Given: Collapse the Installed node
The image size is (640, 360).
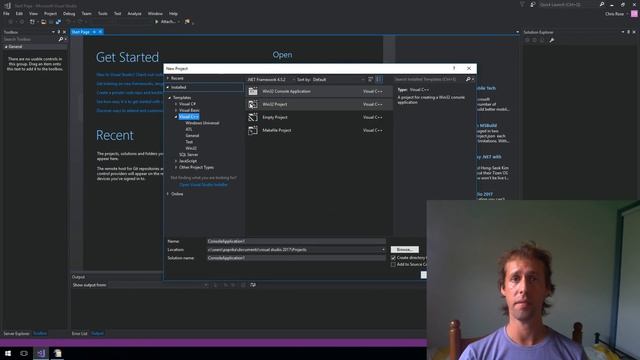Looking at the screenshot, I should coord(168,87).
